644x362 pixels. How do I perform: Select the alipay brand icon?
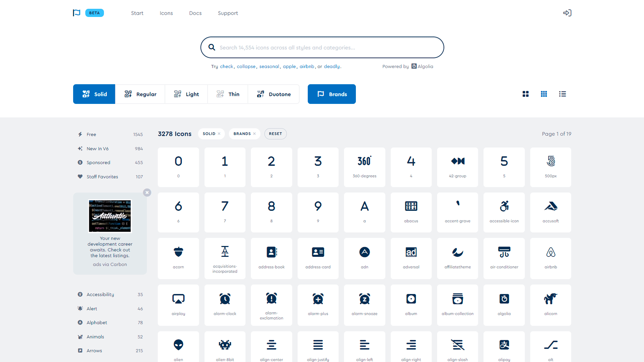click(504, 347)
